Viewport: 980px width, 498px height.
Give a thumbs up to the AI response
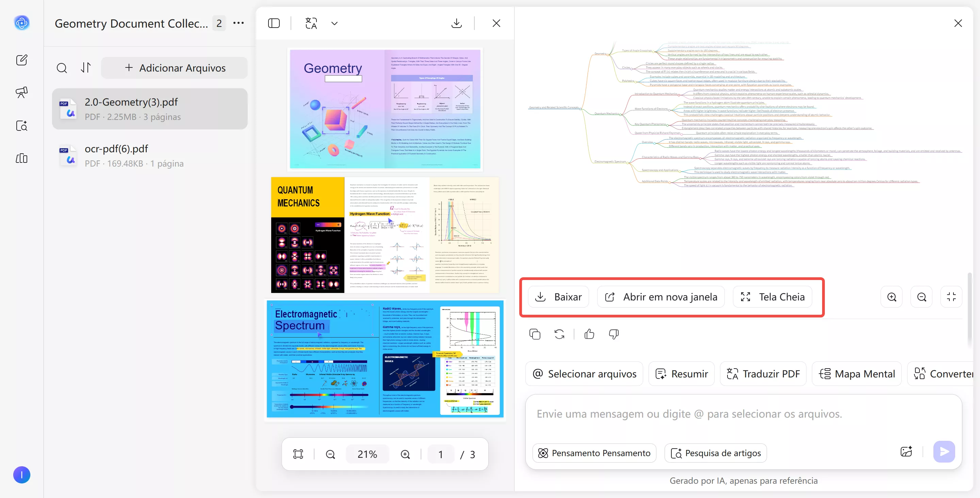589,334
